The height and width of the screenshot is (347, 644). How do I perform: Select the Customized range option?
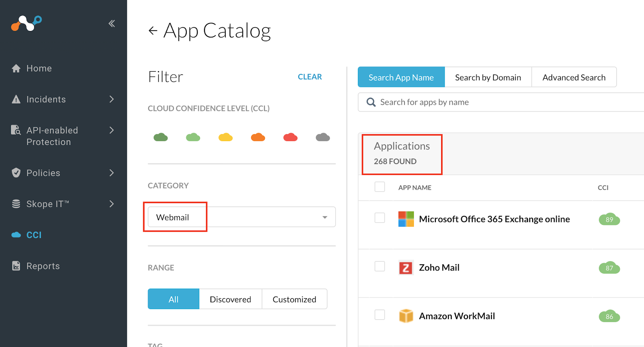pos(295,299)
